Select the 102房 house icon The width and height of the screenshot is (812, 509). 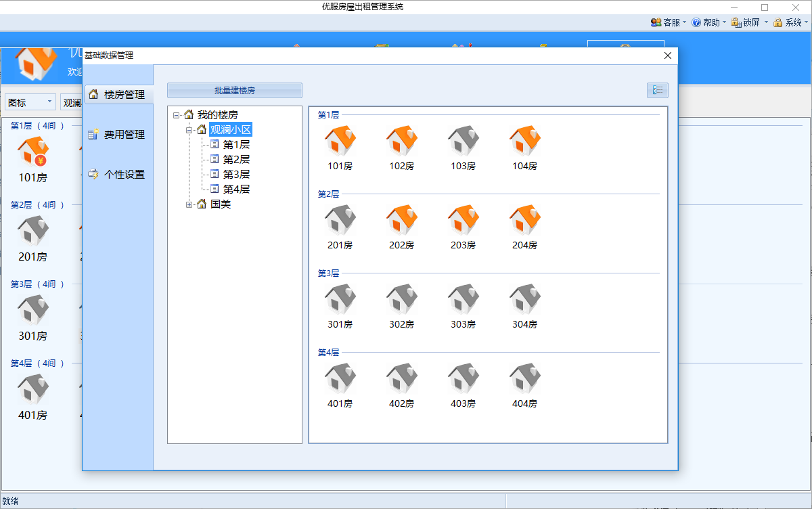[401, 141]
